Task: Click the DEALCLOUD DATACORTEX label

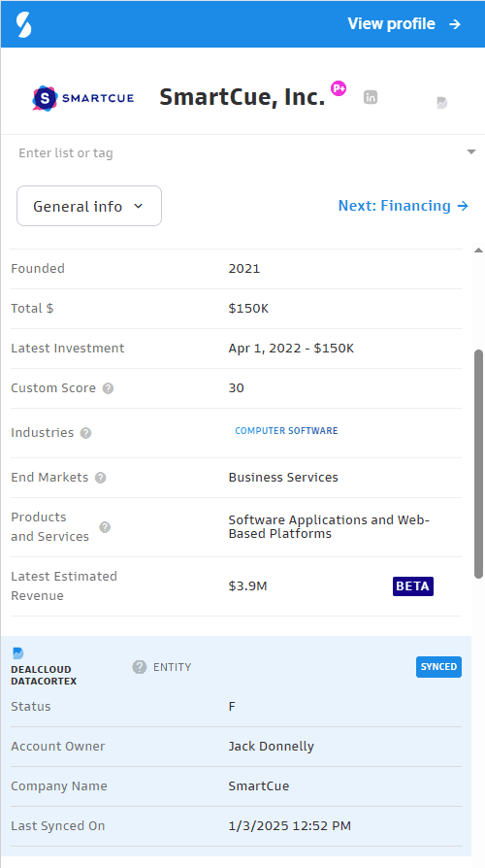Action: coord(44,676)
